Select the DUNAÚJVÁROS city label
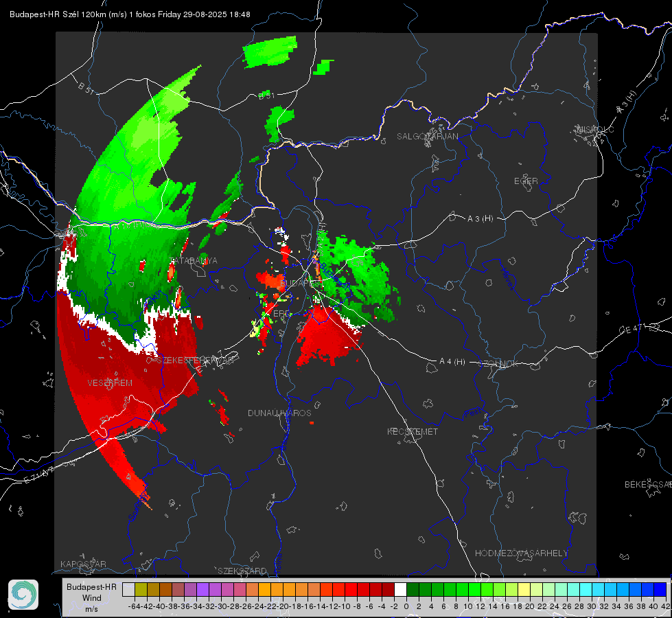 [x=279, y=413]
